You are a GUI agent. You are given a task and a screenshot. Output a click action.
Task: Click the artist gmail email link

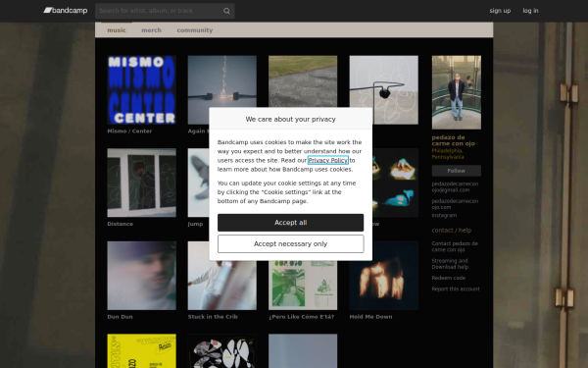[x=455, y=187]
